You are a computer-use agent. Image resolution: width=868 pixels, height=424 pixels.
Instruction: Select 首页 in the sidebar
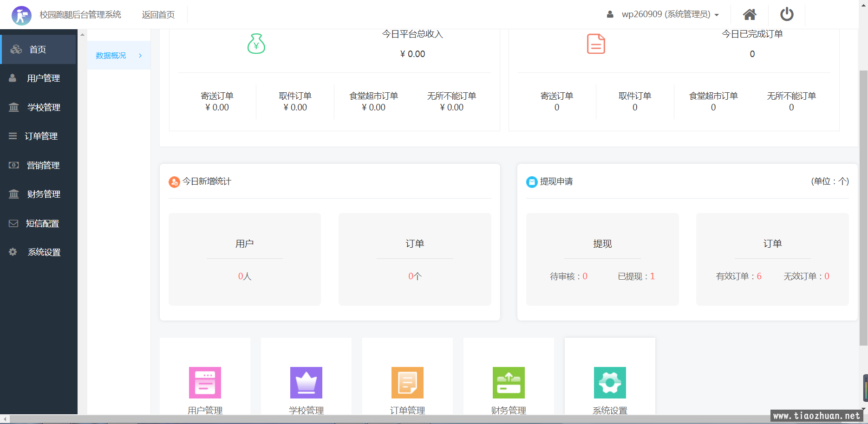38,49
